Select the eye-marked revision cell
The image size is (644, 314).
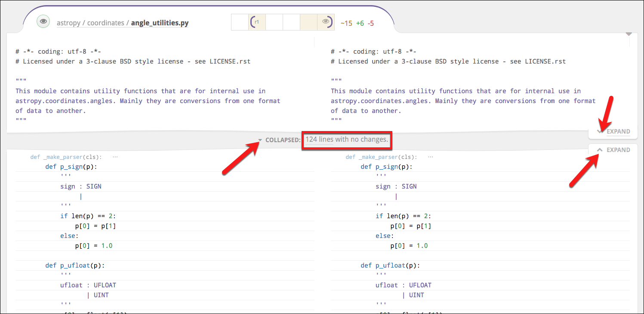[x=326, y=22]
